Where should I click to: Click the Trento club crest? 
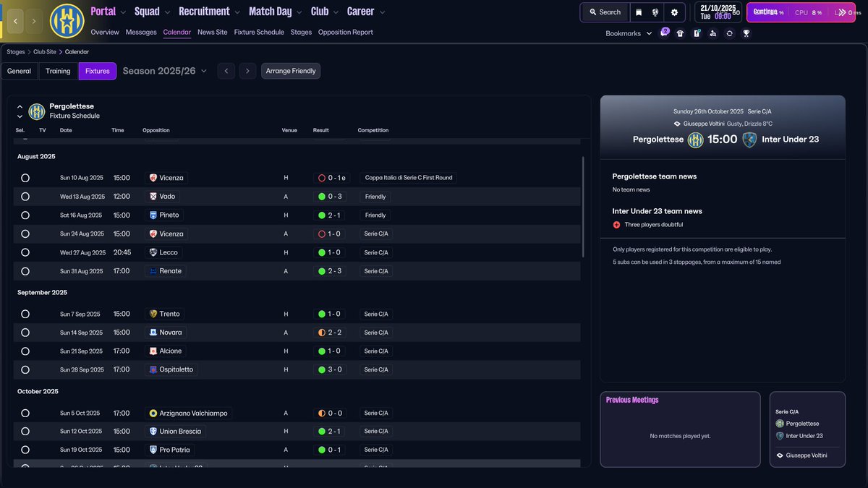pyautogui.click(x=153, y=314)
